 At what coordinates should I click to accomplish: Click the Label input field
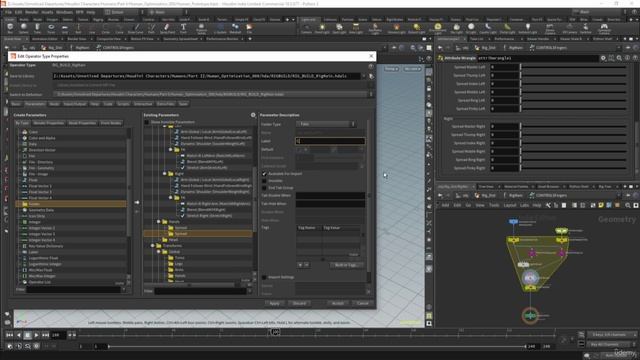pyautogui.click(x=330, y=141)
